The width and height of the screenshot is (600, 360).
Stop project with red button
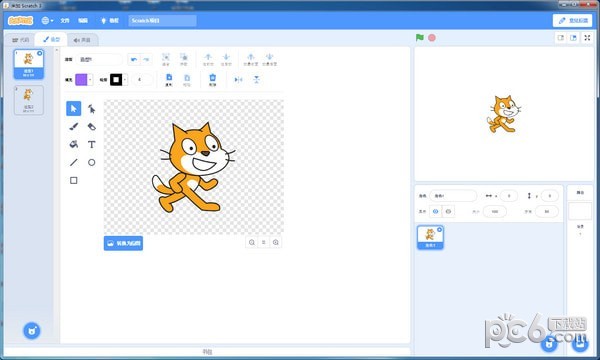[432, 37]
